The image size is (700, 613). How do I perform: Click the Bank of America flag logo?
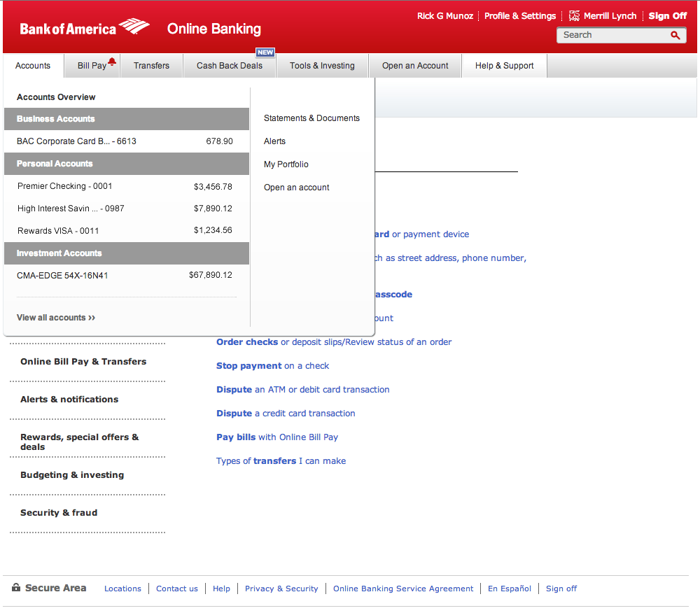tap(134, 27)
